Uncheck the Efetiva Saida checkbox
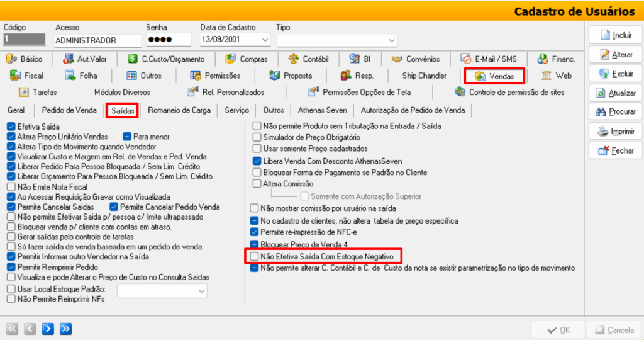The image size is (644, 340). (11, 127)
